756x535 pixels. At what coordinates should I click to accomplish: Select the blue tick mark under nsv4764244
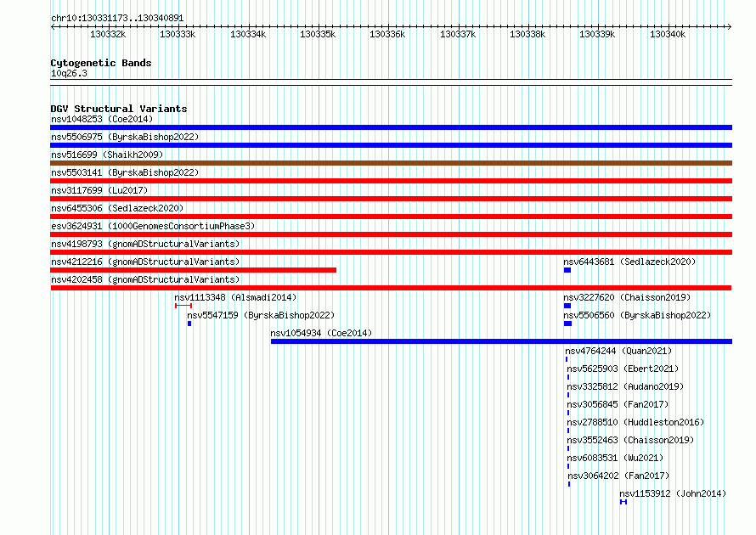(x=567, y=359)
